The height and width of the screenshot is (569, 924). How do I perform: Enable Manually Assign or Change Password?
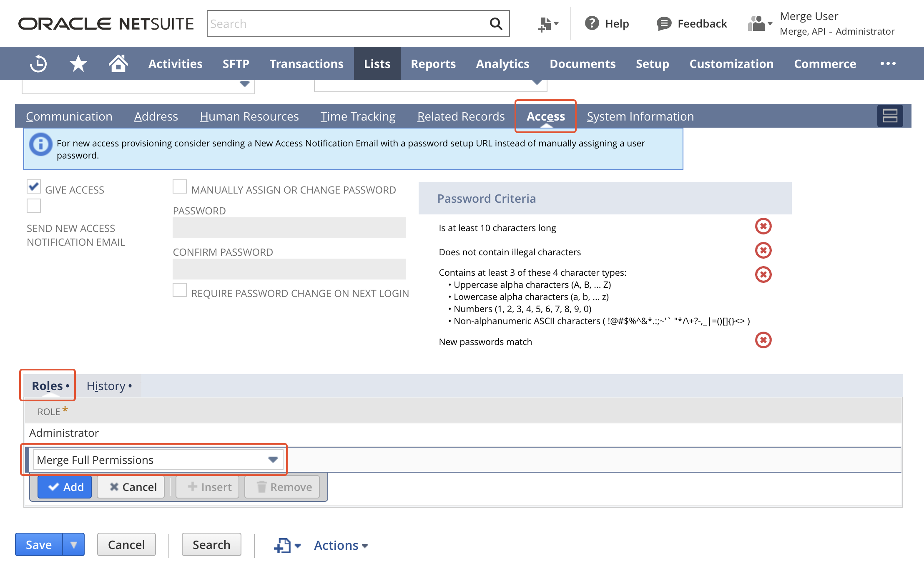point(179,187)
